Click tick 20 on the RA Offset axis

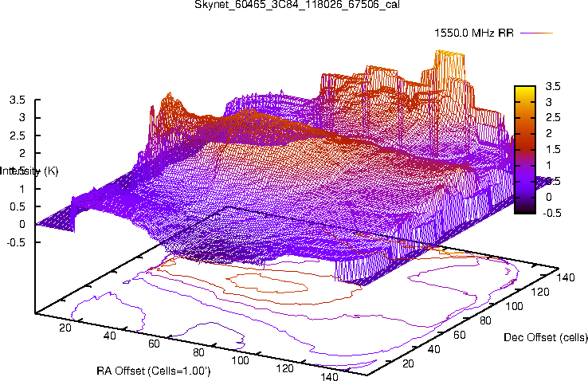[65, 328]
